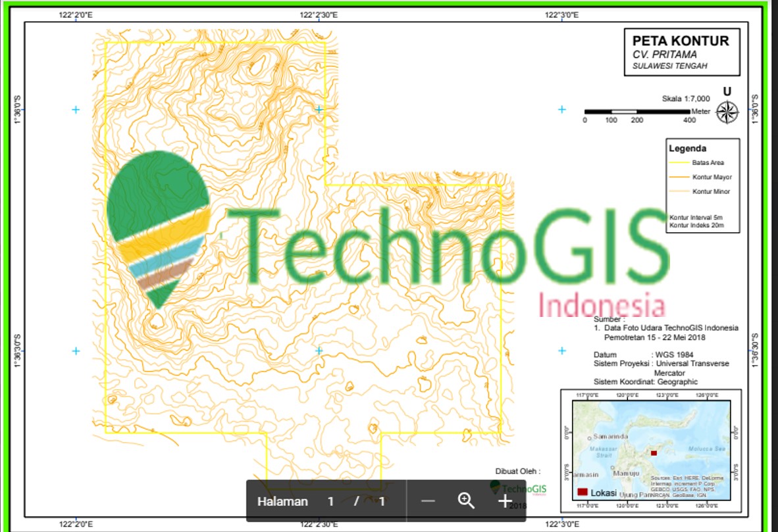Click the 'Halaman' page label
778x532 pixels.
[x=282, y=501]
